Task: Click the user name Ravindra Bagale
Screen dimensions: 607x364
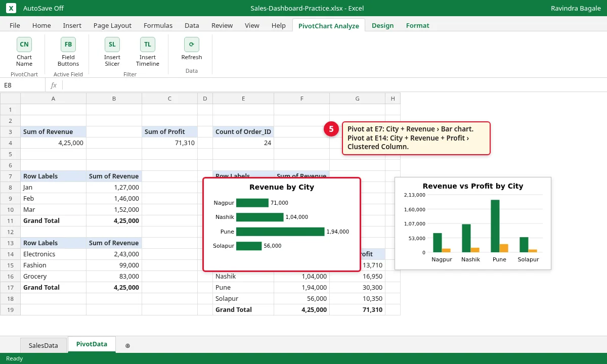Action: (x=576, y=8)
